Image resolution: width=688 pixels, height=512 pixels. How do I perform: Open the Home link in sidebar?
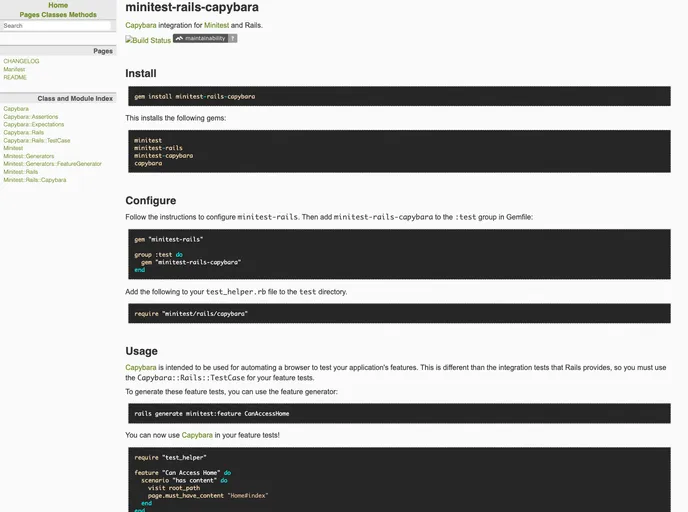58,5
